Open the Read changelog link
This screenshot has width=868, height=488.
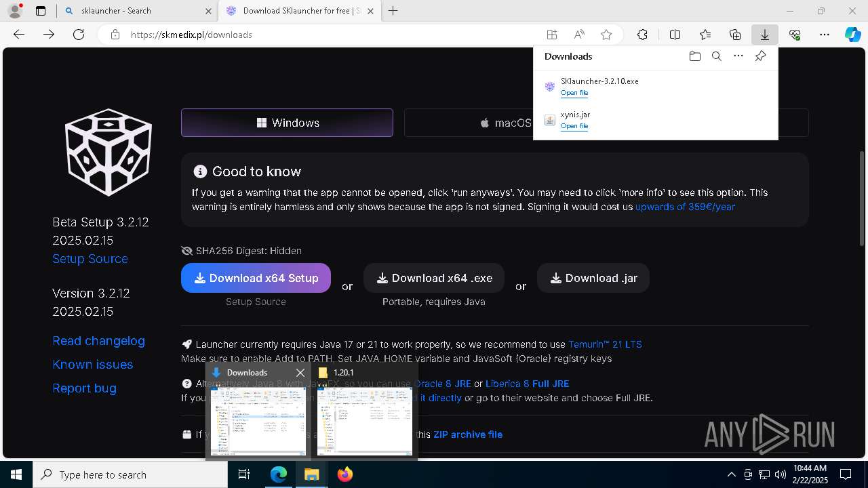click(99, 341)
